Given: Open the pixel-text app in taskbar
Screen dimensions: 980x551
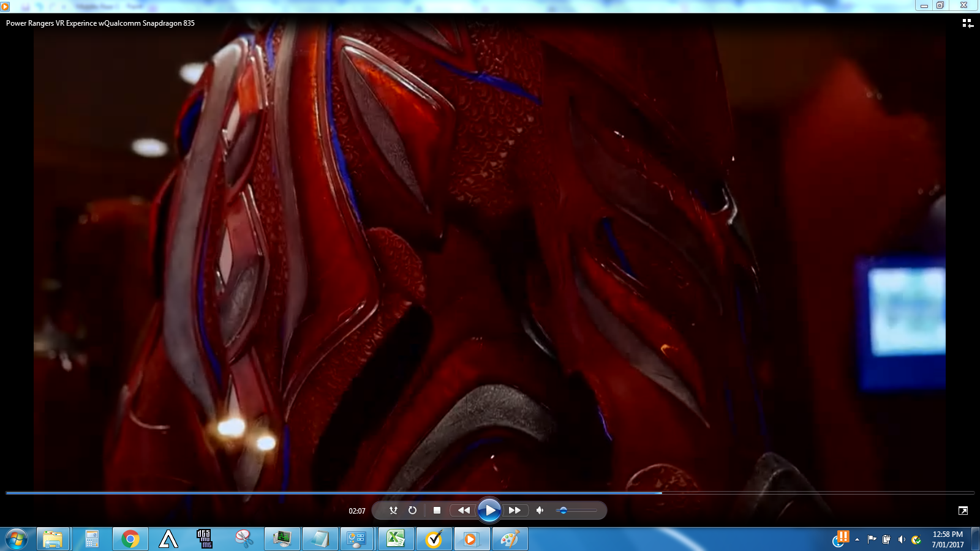Looking at the screenshot, I should pyautogui.click(x=206, y=539).
